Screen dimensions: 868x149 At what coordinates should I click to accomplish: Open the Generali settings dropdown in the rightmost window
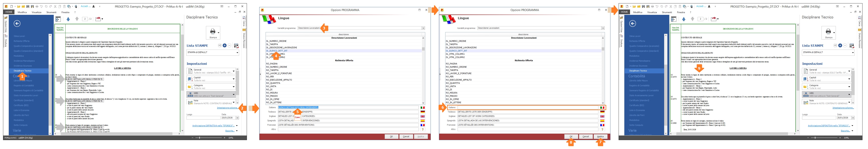(x=849, y=71)
